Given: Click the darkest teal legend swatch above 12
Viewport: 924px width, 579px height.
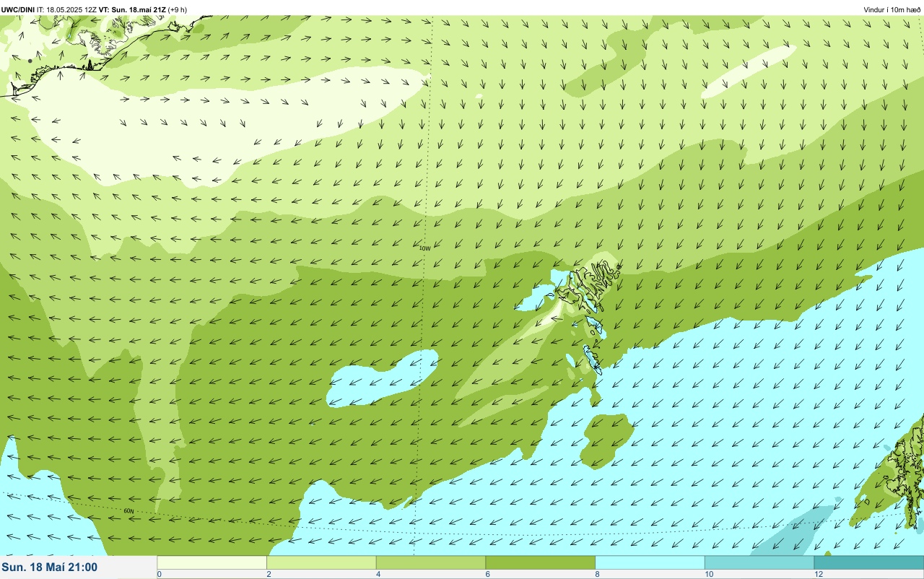Looking at the screenshot, I should pyautogui.click(x=869, y=562).
